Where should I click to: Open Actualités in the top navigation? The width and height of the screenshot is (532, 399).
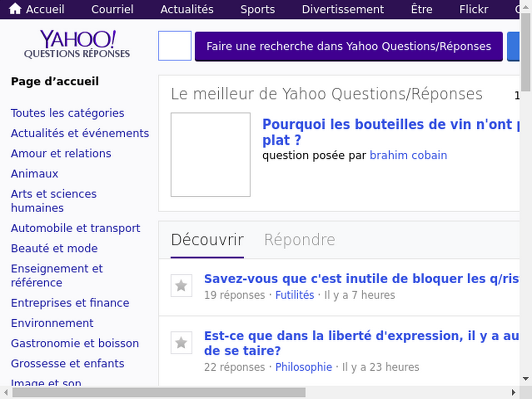tap(187, 9)
